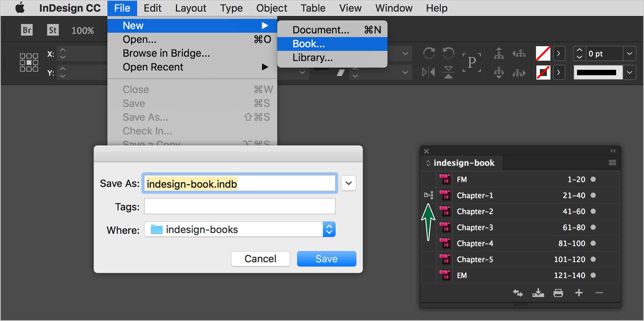Rotate 90° counter-clockwise icon
This screenshot has width=644, height=321.
(x=448, y=53)
